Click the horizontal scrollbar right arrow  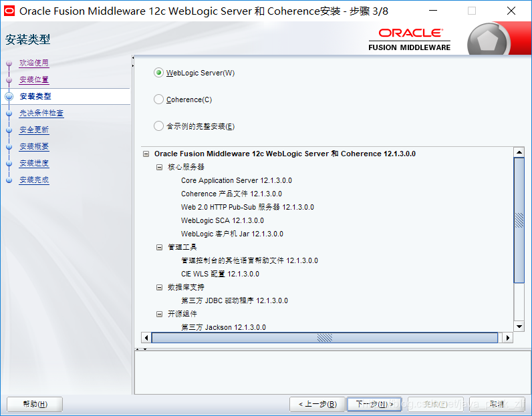507,338
